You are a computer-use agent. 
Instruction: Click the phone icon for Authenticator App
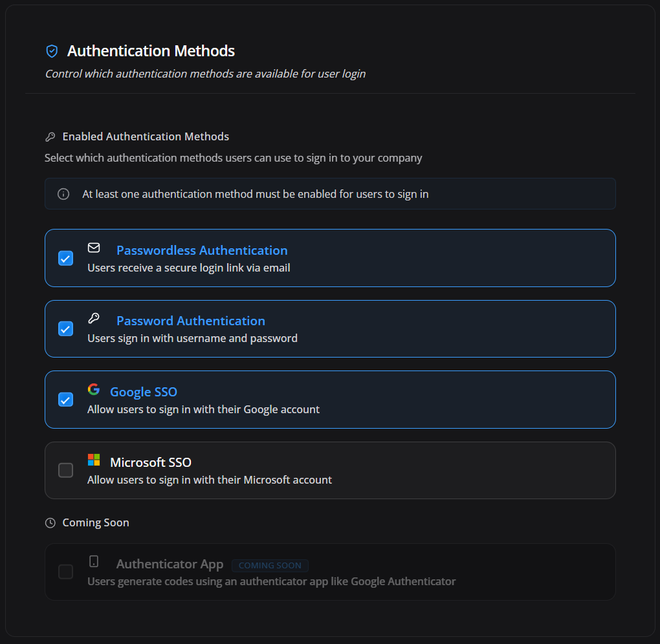coord(94,561)
